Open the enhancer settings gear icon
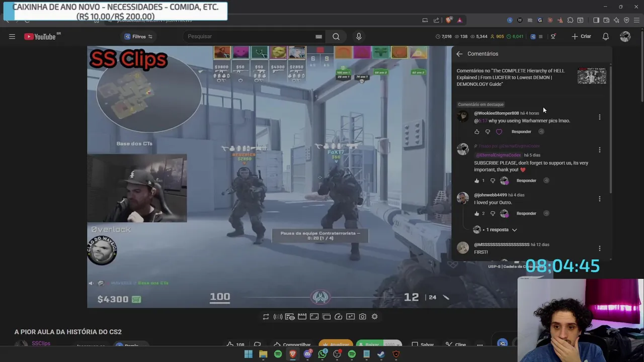Screen dimensions: 644x362 [x=374, y=317]
